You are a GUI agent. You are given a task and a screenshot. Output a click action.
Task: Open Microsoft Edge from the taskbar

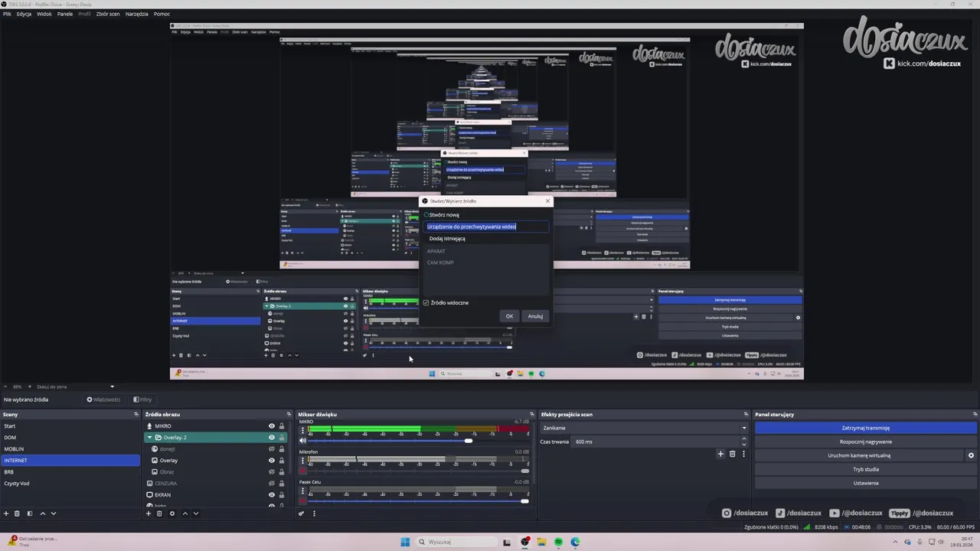[x=575, y=542]
